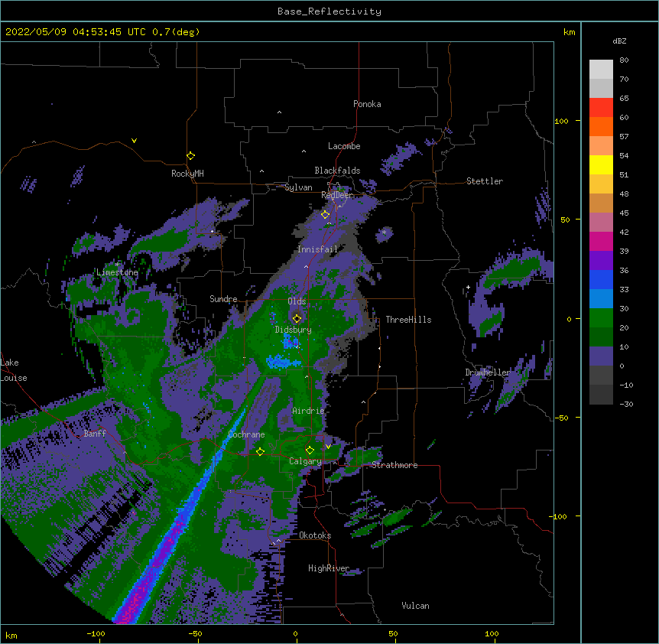The width and height of the screenshot is (659, 644).
Task: Click the Sylvan town label
Action: point(298,187)
